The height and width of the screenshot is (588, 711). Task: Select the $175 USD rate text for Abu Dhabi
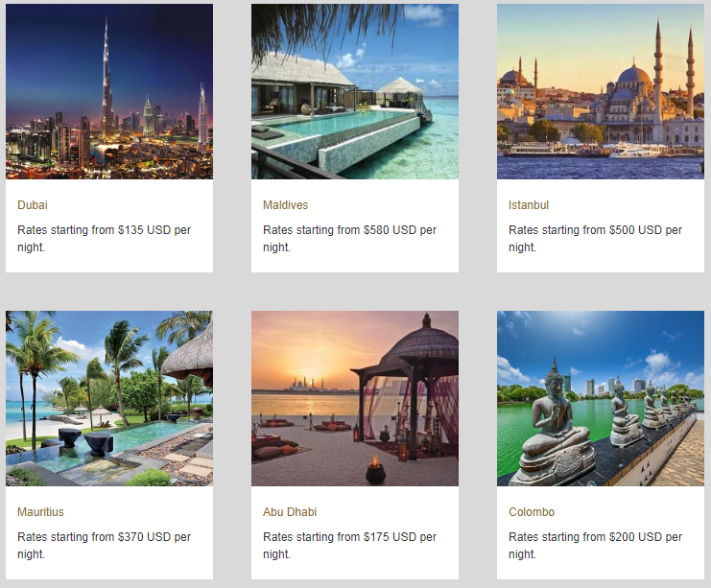coord(349,546)
